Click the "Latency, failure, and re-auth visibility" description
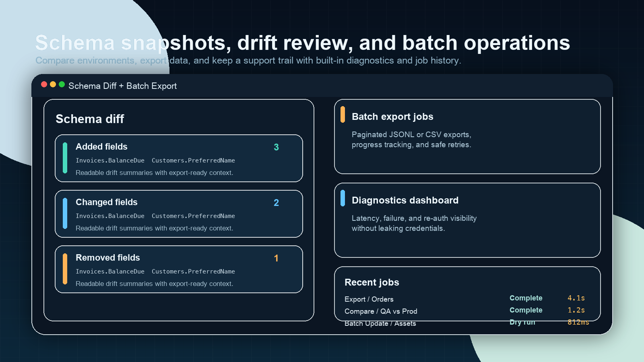The image size is (644, 362). click(x=414, y=223)
